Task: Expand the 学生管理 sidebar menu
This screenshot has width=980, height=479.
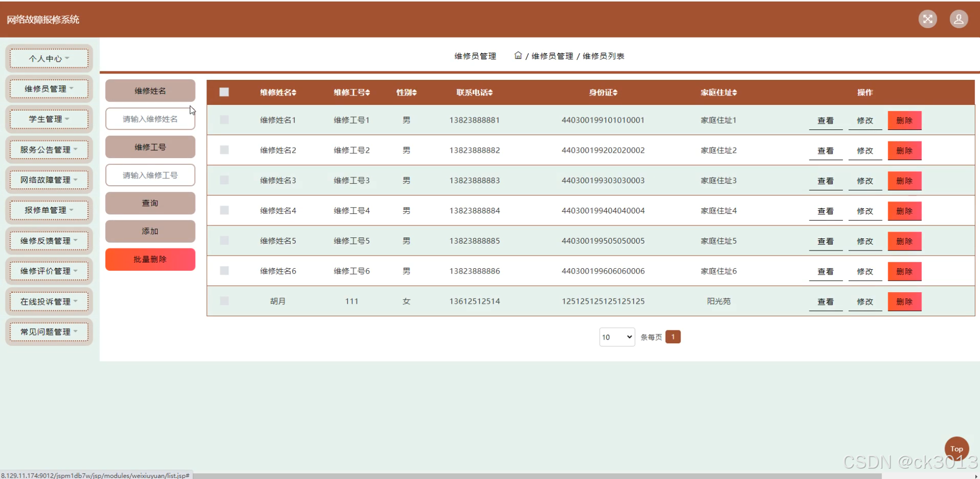Action: tap(49, 119)
